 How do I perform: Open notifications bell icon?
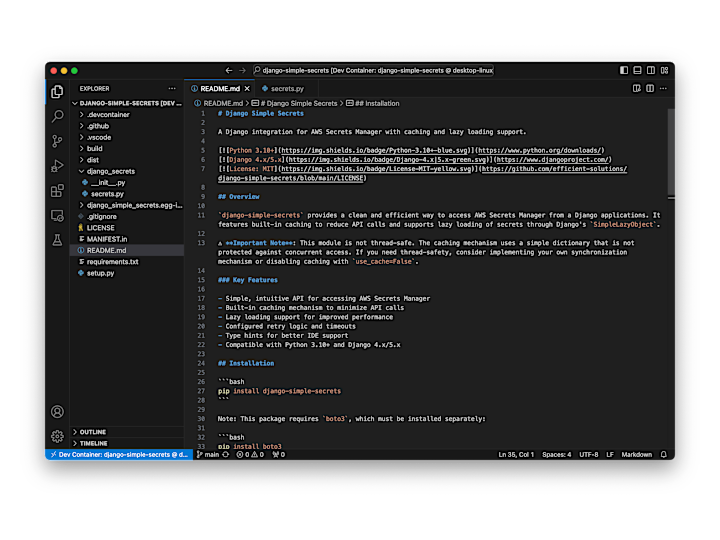[664, 455]
